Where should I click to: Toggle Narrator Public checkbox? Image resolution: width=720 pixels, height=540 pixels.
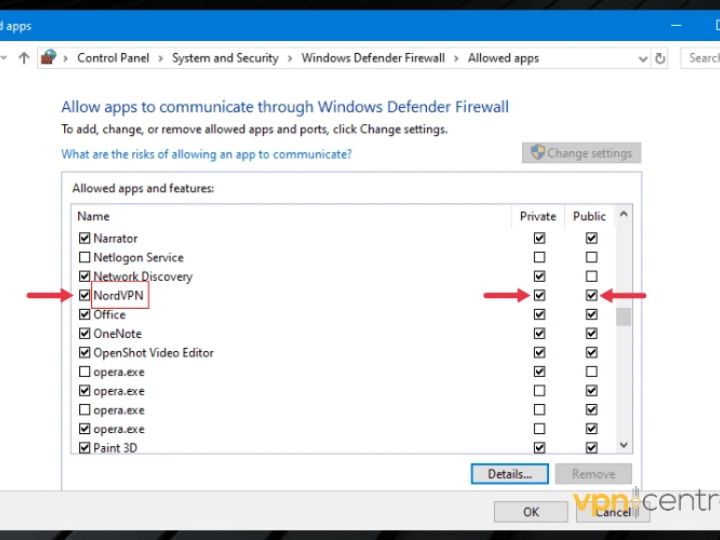click(x=591, y=238)
